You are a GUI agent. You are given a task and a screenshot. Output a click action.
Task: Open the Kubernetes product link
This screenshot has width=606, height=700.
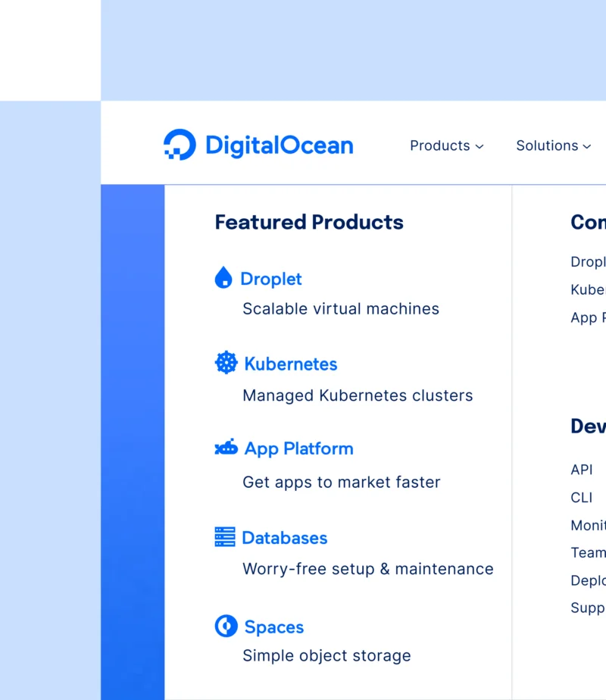291,364
